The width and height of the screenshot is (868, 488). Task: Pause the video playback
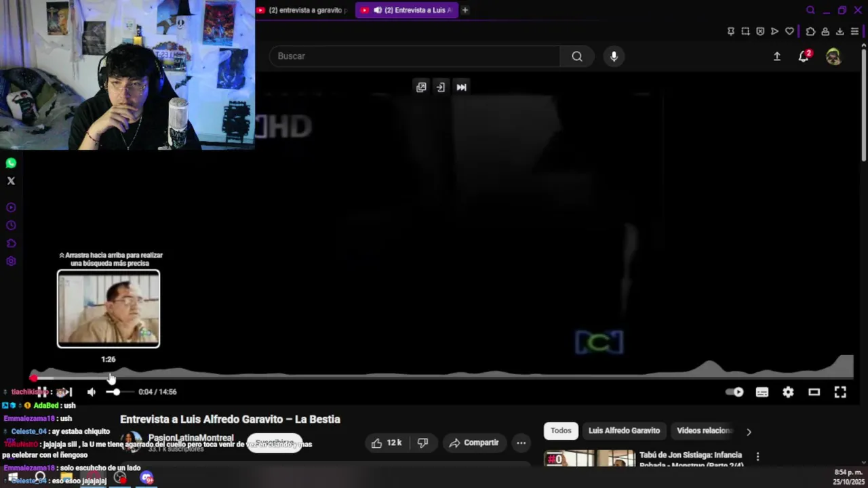pos(42,392)
